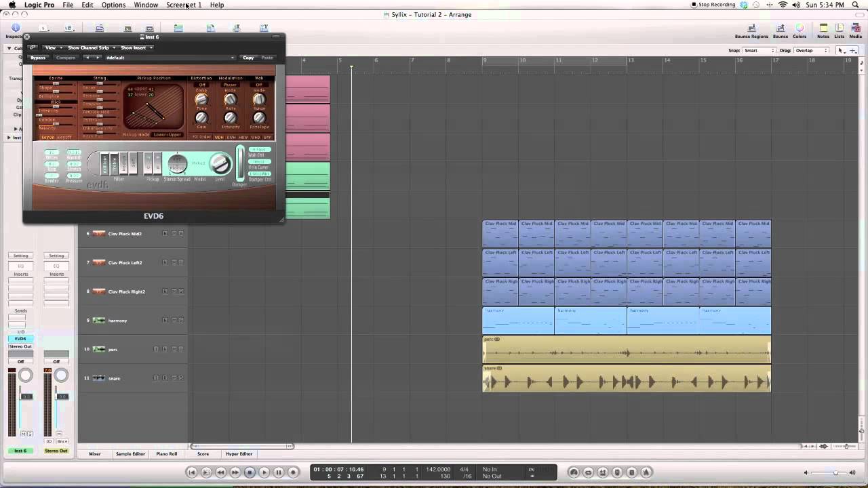Click the Stop transport button
Viewport: 868px width, 488px height.
point(250,472)
